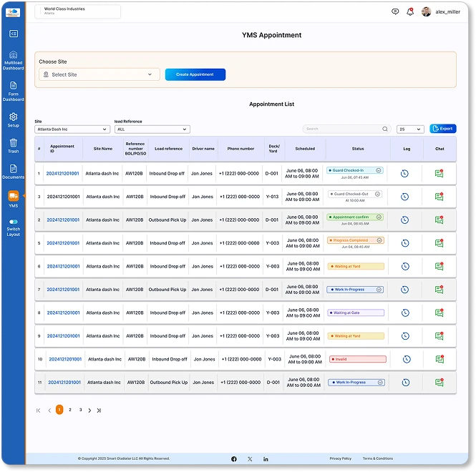Open chat icon for row 5
The height and width of the screenshot is (472, 476).
pos(439,243)
